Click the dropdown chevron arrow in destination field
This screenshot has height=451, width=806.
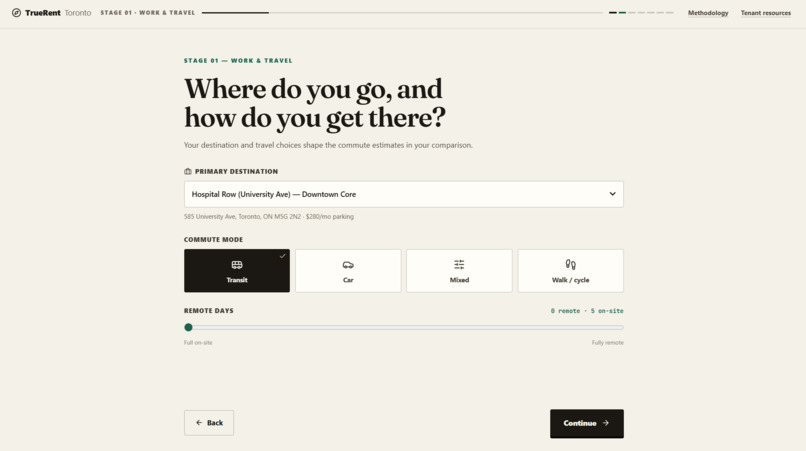click(612, 194)
